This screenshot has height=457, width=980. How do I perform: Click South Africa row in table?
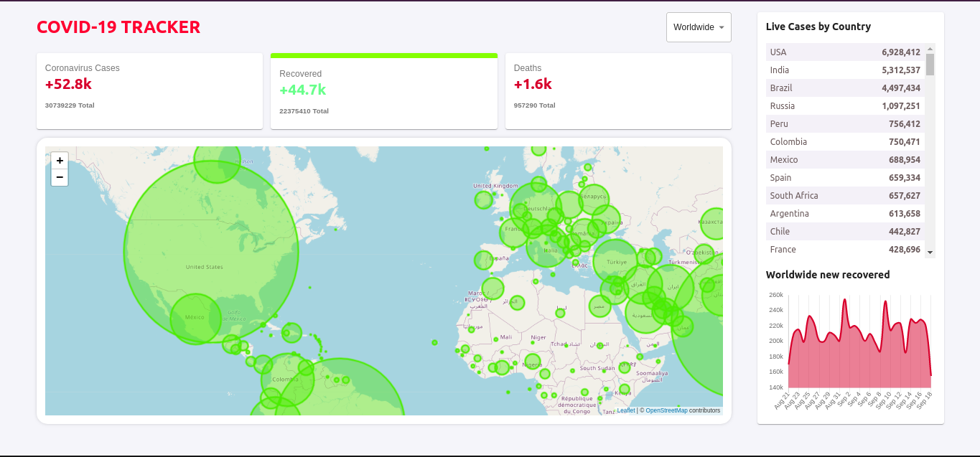click(845, 196)
